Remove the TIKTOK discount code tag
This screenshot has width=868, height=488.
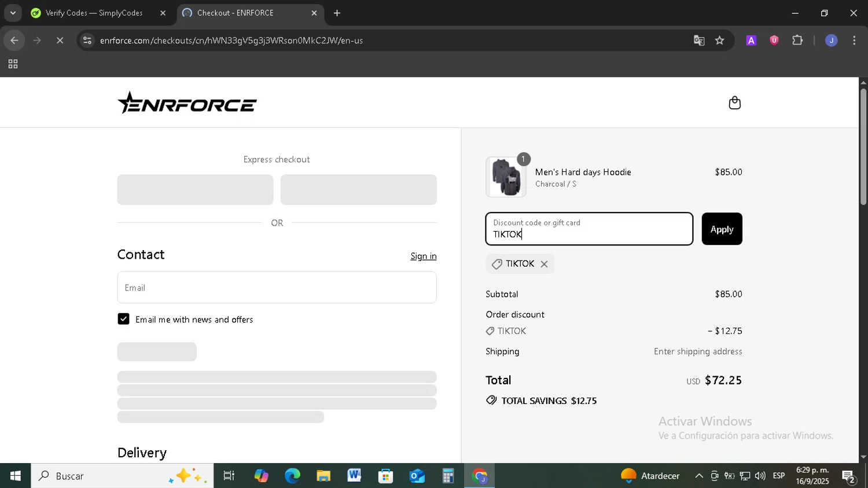click(x=544, y=264)
